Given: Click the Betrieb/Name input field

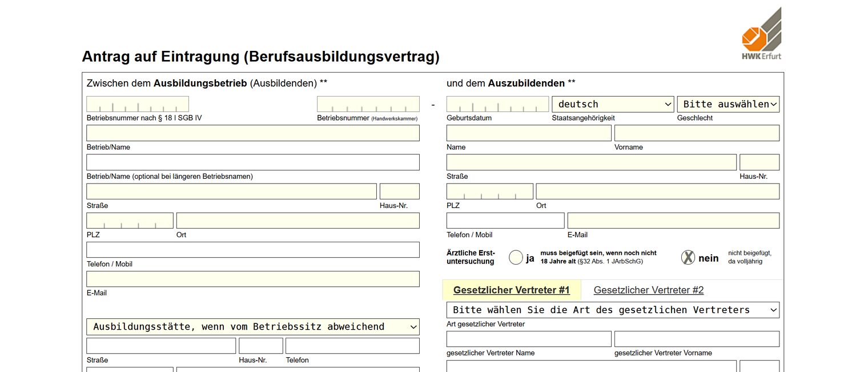Looking at the screenshot, I should click(x=252, y=133).
